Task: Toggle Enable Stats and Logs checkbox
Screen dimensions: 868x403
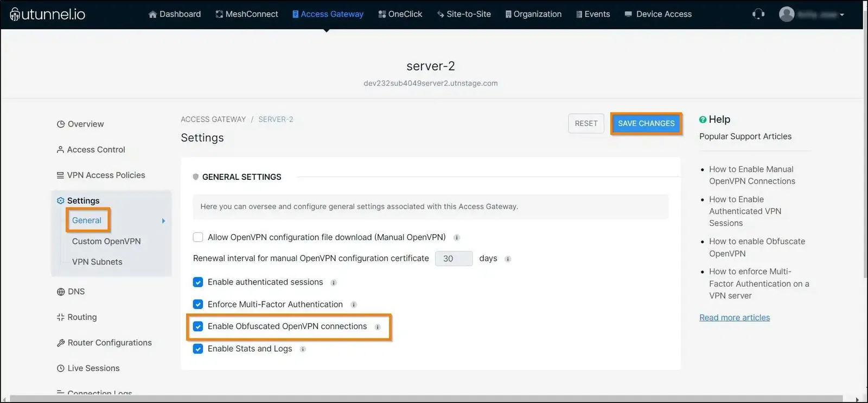Action: pos(198,349)
